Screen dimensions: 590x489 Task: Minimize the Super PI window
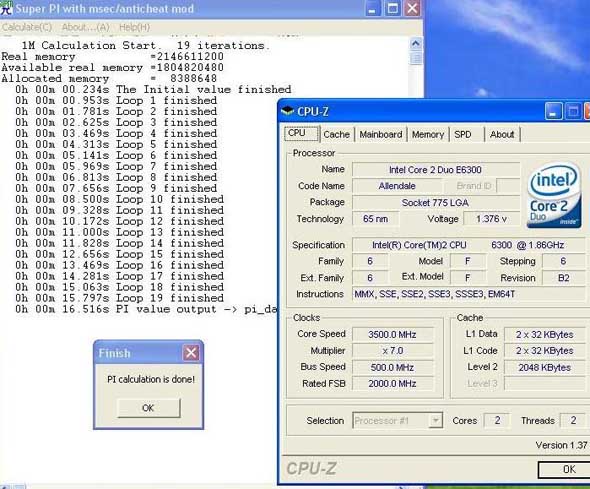pyautogui.click(x=372, y=9)
